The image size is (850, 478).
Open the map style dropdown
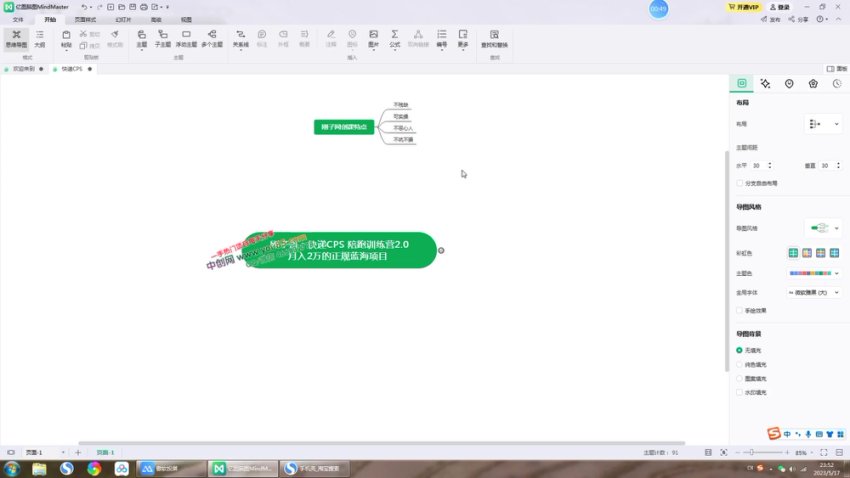823,228
